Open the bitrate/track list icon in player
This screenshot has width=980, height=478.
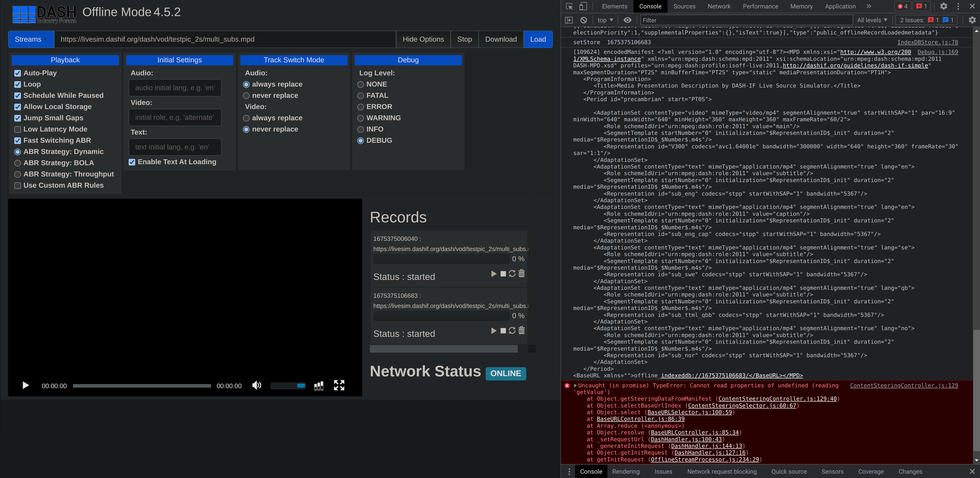(x=319, y=386)
